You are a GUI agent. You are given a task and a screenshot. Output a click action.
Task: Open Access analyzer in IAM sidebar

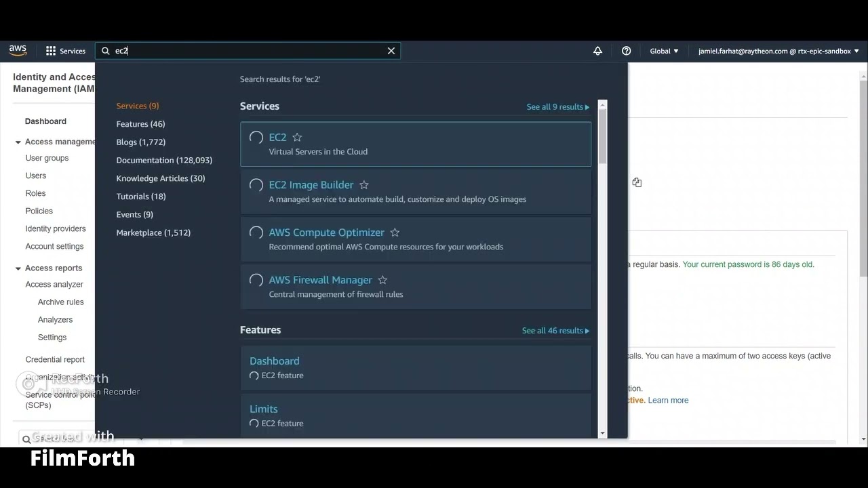tap(54, 285)
